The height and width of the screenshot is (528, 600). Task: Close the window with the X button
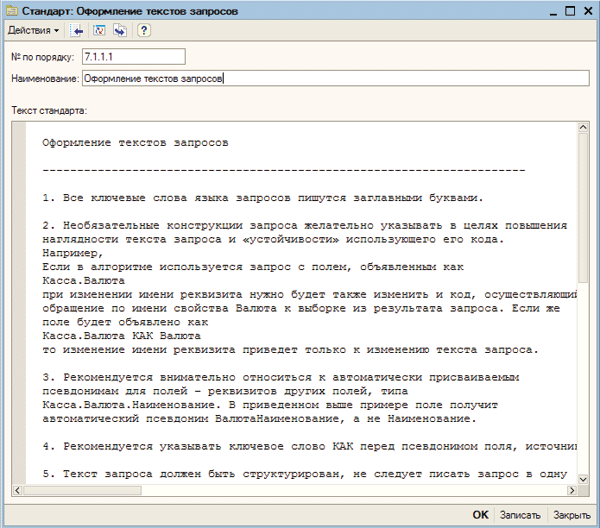click(588, 11)
